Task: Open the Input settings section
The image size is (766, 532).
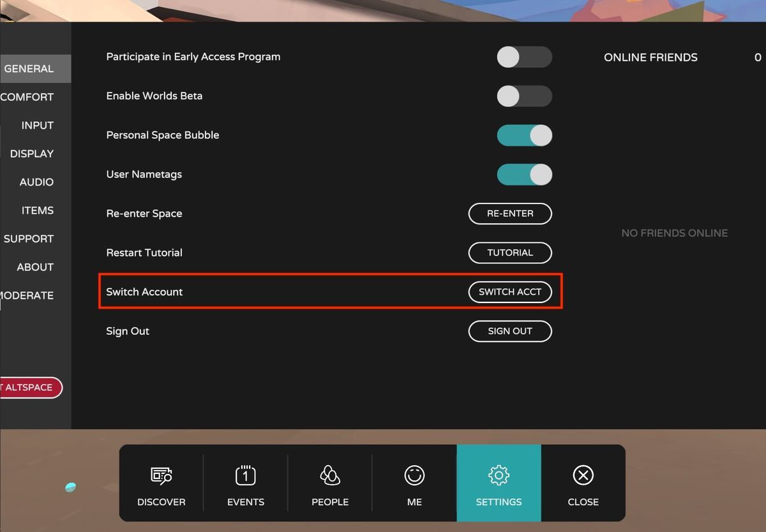Action: [37, 125]
